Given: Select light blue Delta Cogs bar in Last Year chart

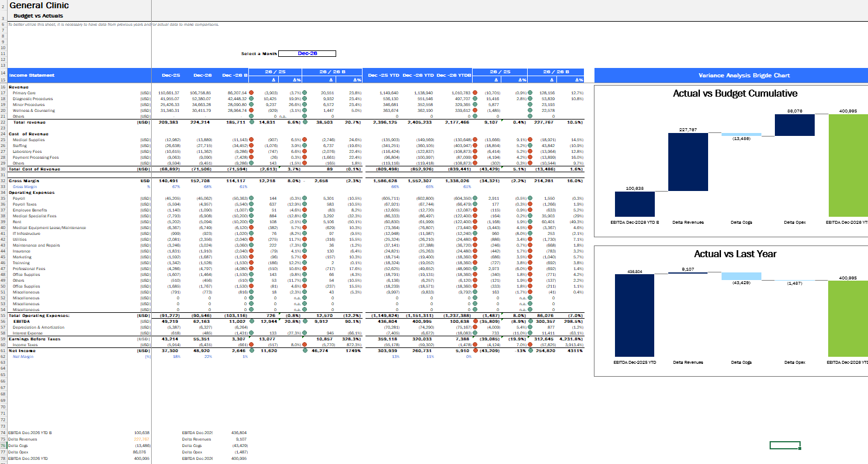Looking at the screenshot, I should click(741, 277).
